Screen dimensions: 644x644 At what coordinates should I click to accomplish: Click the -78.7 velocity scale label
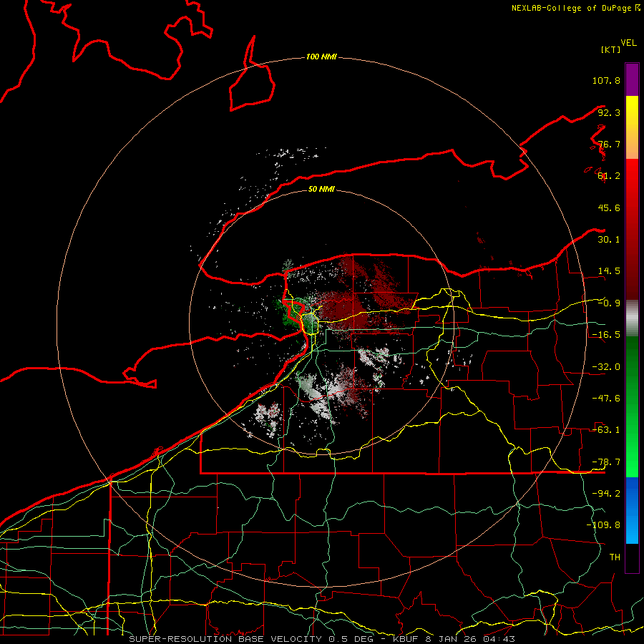606,462
